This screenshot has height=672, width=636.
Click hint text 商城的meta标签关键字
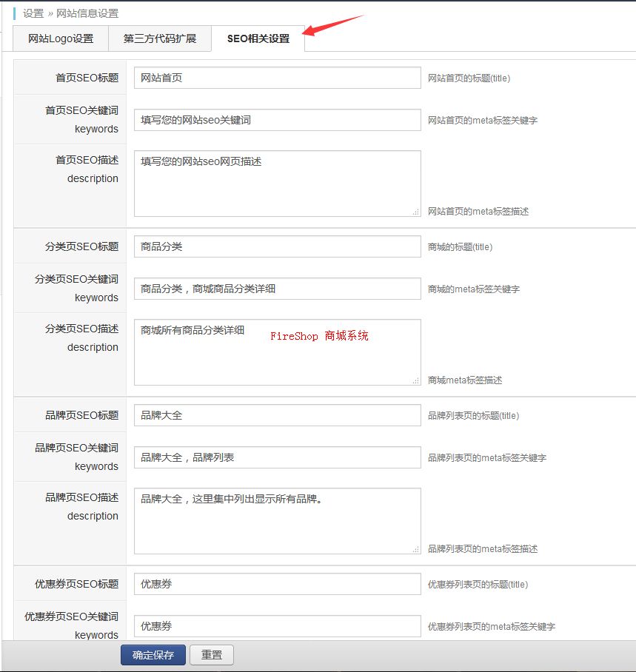pos(474,289)
